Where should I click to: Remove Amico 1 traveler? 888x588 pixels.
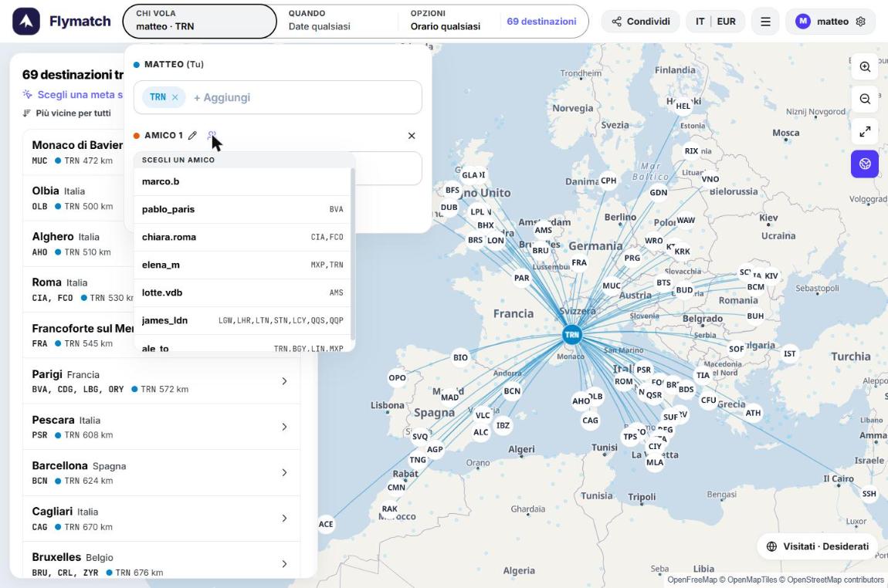pos(412,136)
